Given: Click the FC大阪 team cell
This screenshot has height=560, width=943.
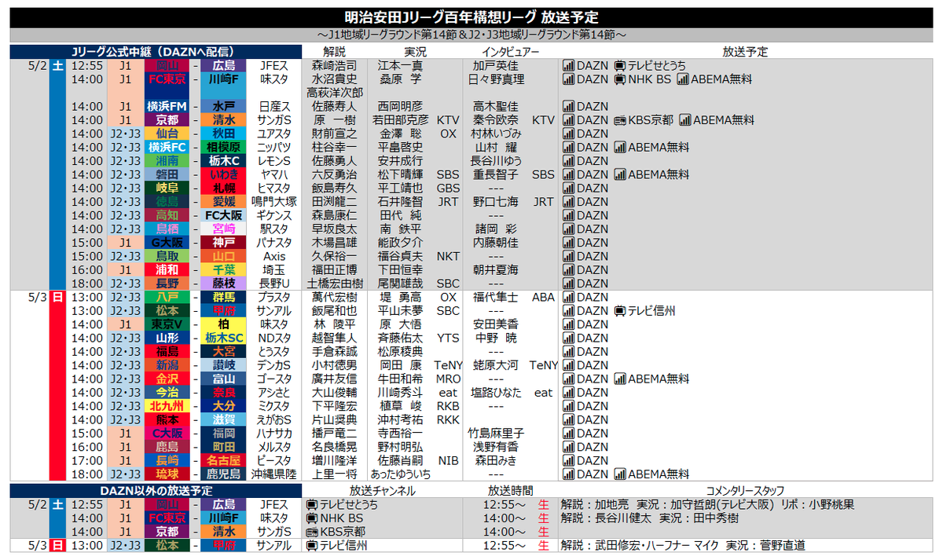Looking at the screenshot, I should click(224, 215).
